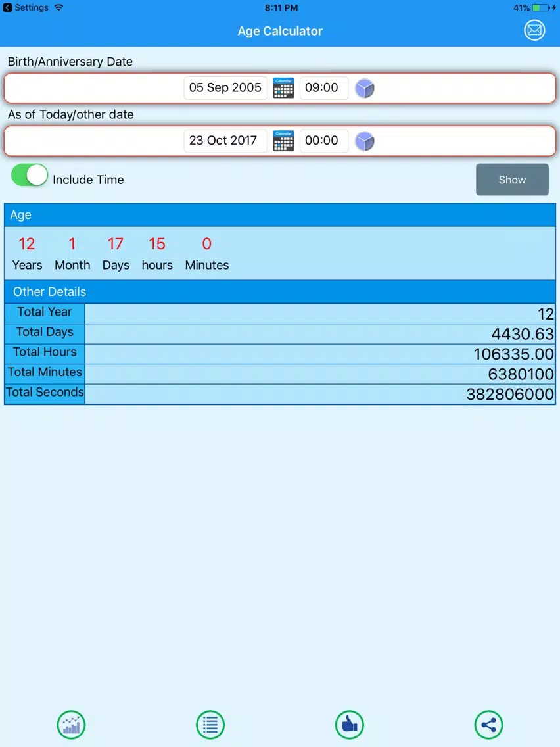This screenshot has height=747, width=560.
Task: Edit the 23 Oct 2017 date field
Action: (x=225, y=141)
